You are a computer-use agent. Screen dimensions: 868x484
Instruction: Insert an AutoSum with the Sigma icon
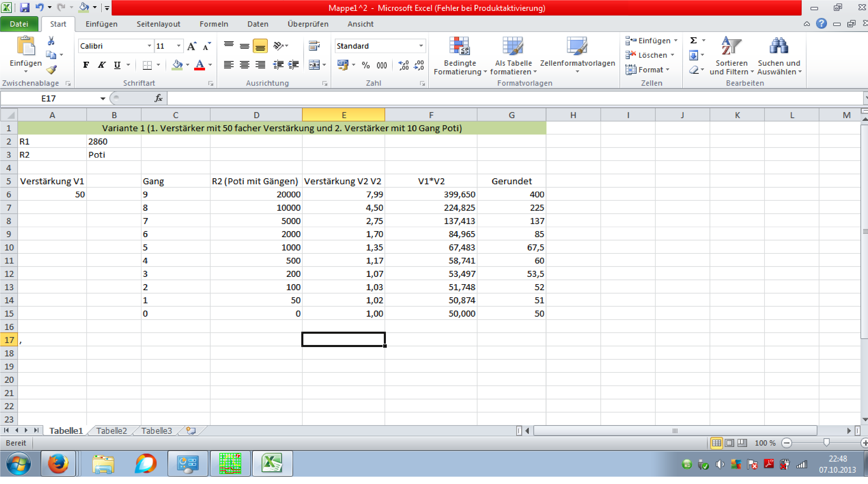tap(693, 40)
